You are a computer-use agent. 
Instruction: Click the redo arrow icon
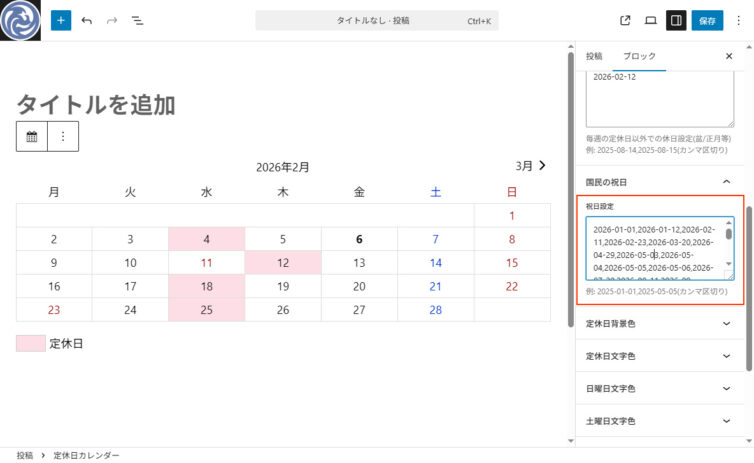pyautogui.click(x=112, y=20)
